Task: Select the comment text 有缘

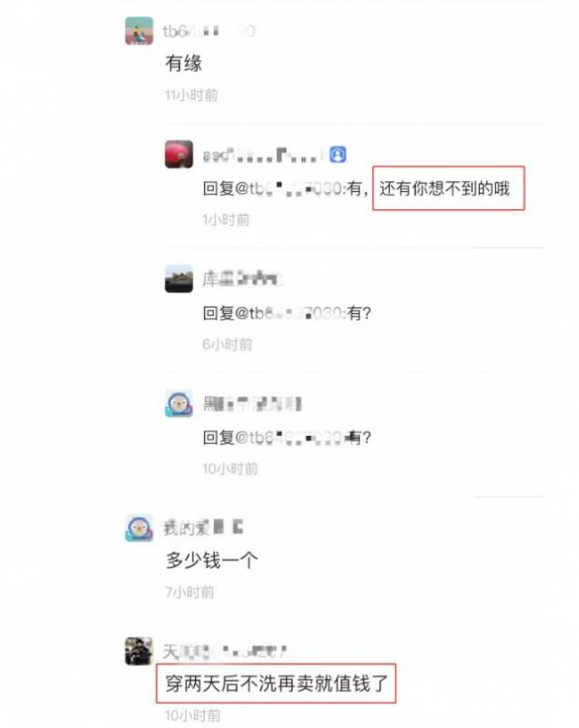Action: pyautogui.click(x=184, y=63)
